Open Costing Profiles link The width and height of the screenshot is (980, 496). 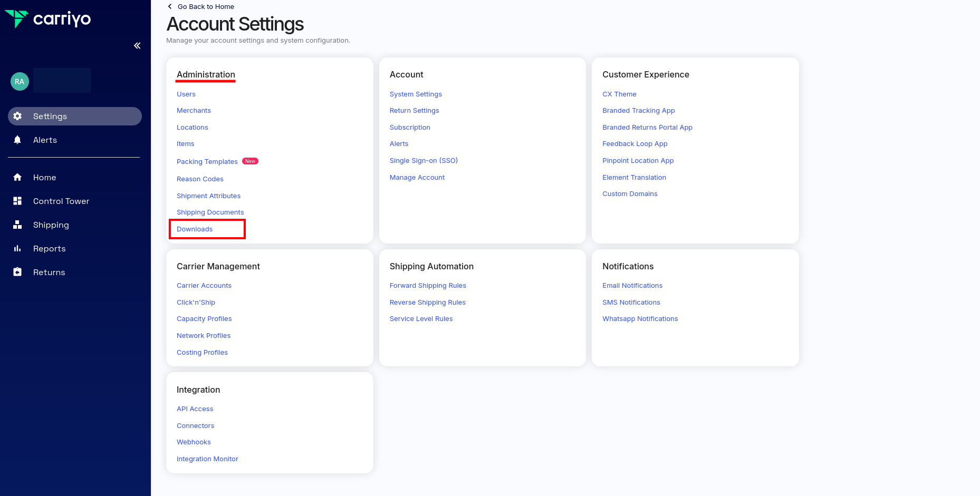click(x=202, y=352)
